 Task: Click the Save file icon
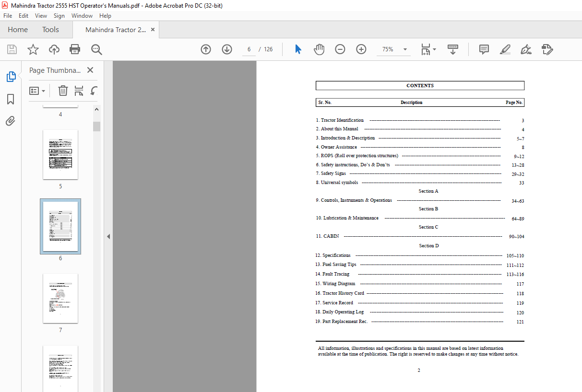(12, 49)
